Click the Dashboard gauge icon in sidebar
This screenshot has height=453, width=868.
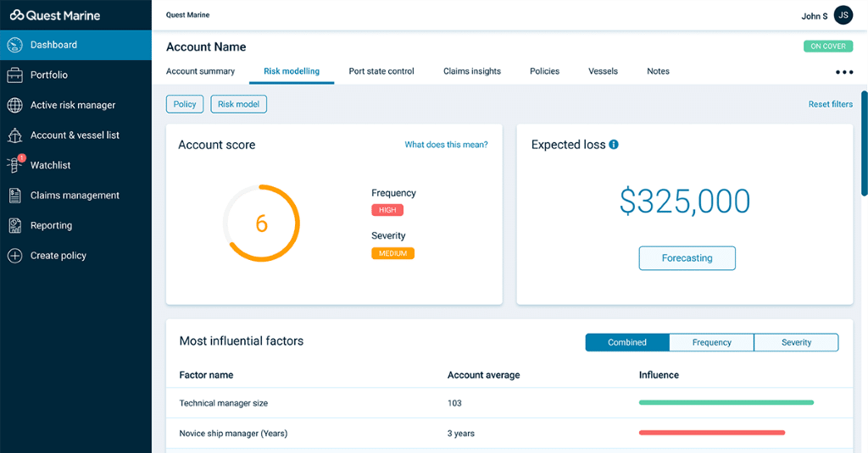(14, 45)
